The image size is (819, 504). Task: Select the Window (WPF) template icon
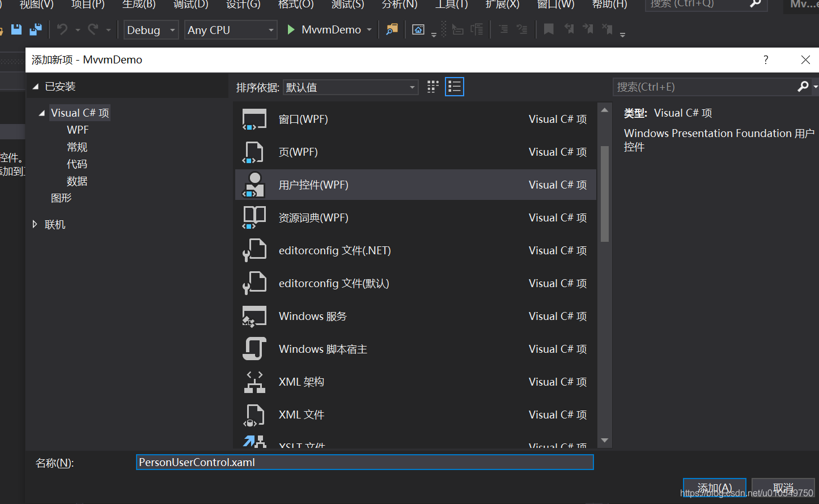(254, 119)
